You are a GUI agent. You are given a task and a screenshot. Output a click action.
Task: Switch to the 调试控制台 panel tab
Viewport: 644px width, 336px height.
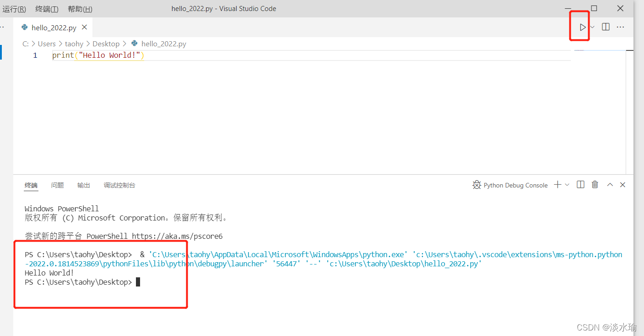(x=119, y=185)
